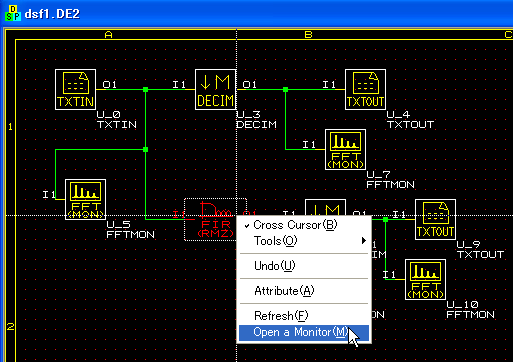This screenshot has height=362, width=513.
Task: Click the TXTOUT block U_4
Action: (365, 89)
